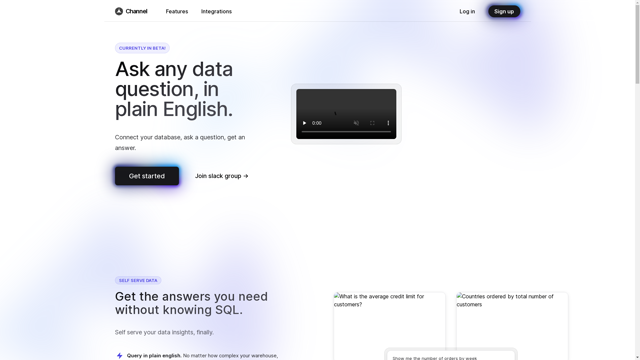Click the Log in link
The width and height of the screenshot is (640, 360).
(467, 11)
